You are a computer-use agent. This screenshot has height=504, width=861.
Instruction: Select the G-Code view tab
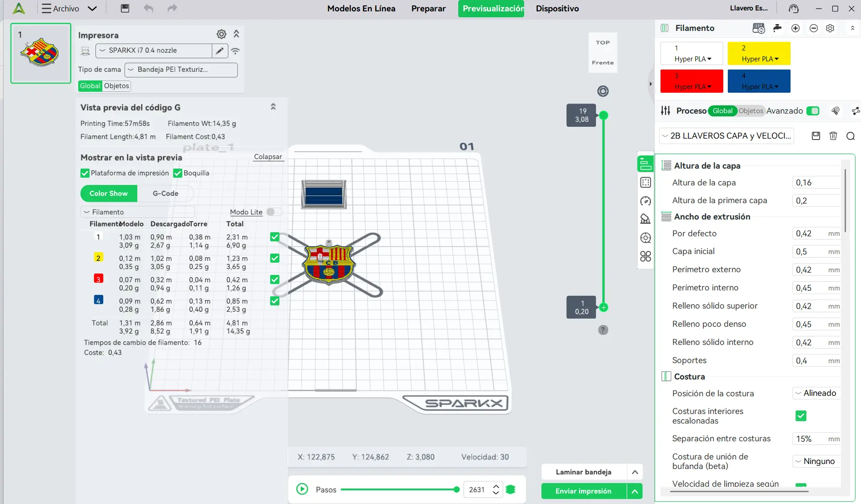click(165, 194)
